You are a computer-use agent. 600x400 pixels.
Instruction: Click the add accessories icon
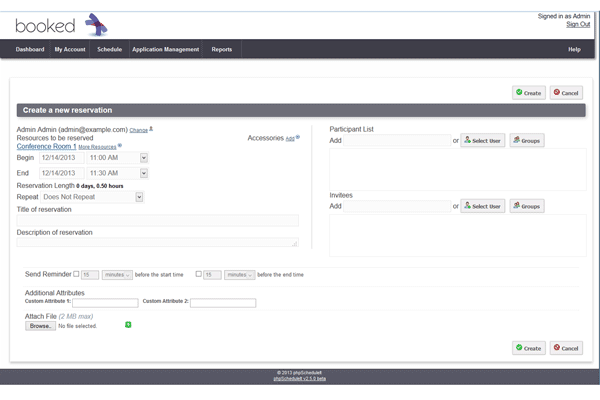[299, 138]
